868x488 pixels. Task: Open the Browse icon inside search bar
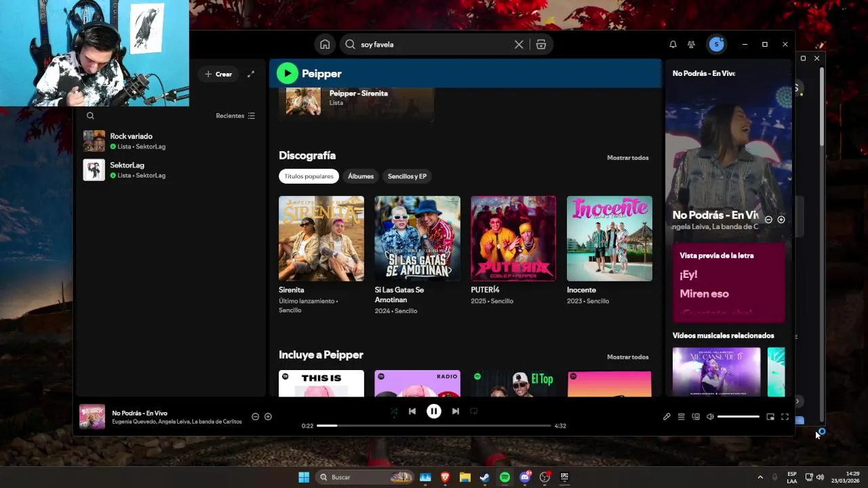[x=541, y=44]
